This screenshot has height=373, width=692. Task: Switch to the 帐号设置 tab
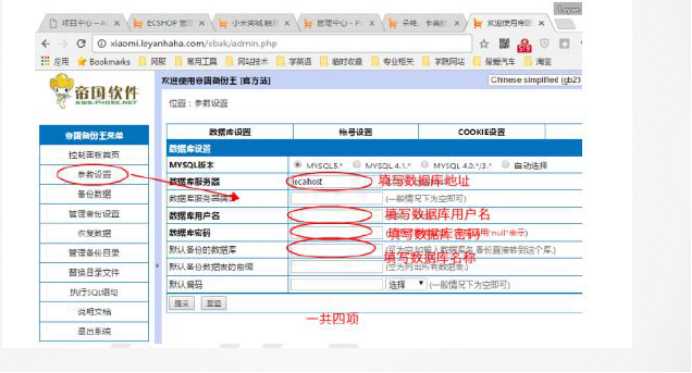356,132
